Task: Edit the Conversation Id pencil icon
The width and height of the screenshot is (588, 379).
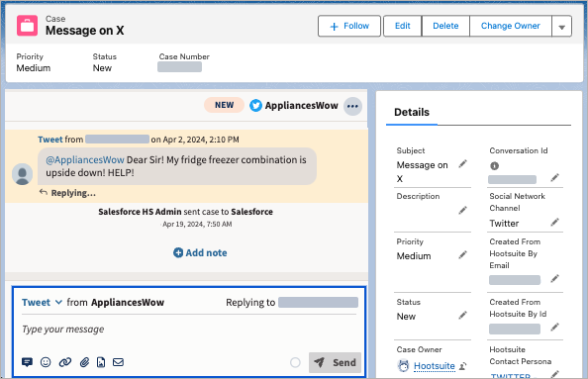Action: tap(554, 177)
